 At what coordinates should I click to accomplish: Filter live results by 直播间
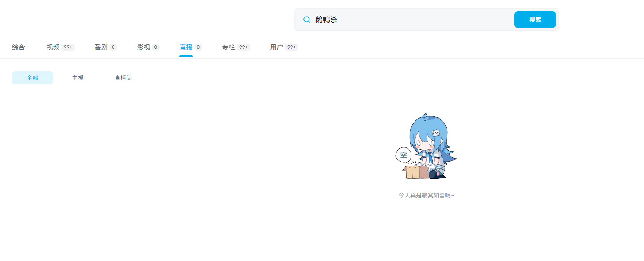(123, 78)
